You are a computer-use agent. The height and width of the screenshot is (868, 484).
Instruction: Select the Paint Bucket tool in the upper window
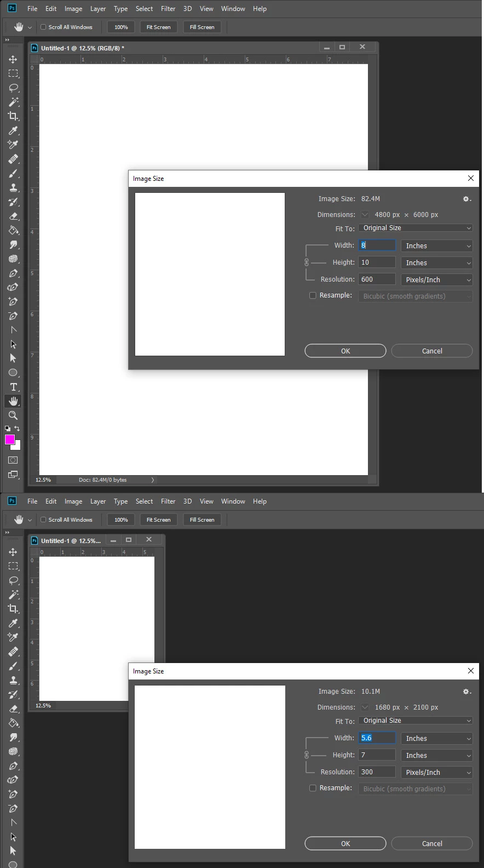(x=13, y=230)
